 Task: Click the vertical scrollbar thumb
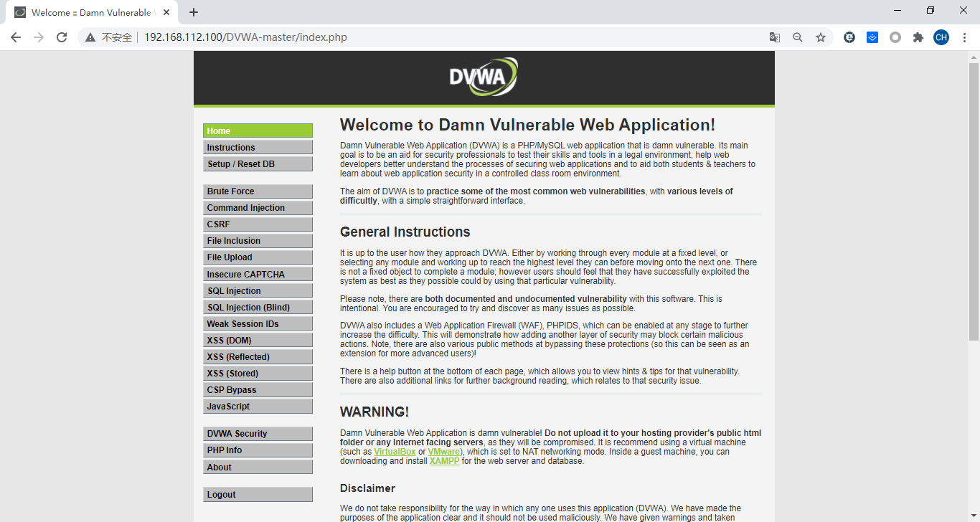974,202
